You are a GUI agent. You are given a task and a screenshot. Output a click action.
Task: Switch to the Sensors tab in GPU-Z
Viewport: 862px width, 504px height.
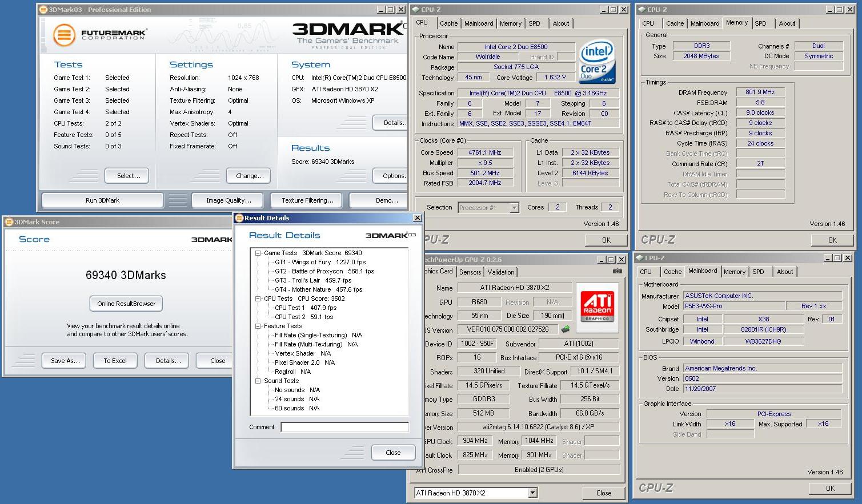coord(470,272)
